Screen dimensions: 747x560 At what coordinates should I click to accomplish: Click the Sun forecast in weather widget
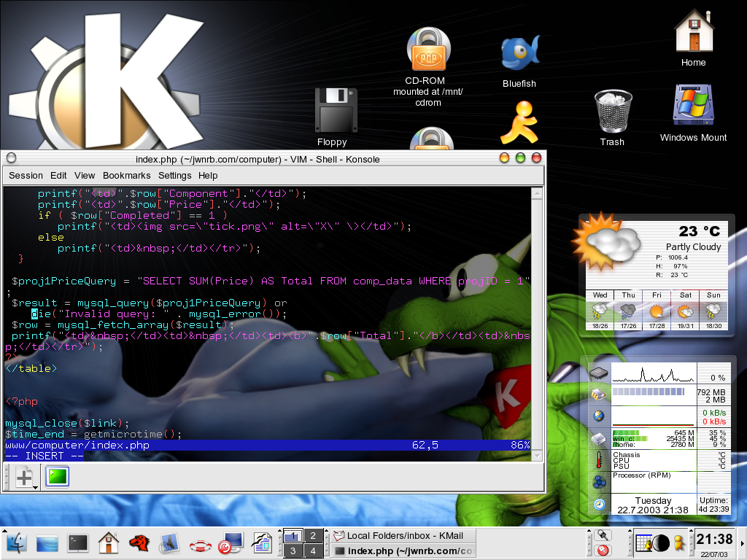tap(713, 310)
